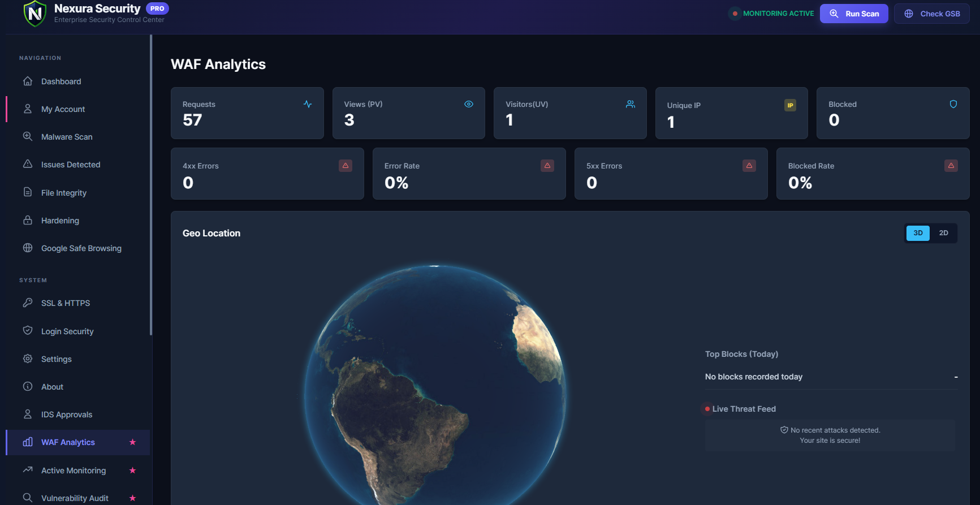Image resolution: width=980 pixels, height=505 pixels.
Task: Open the Dashboard page
Action: (x=78, y=81)
